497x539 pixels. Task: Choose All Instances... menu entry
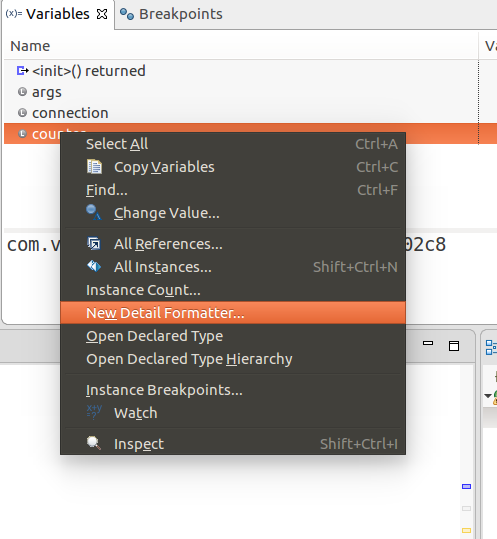[233, 267]
